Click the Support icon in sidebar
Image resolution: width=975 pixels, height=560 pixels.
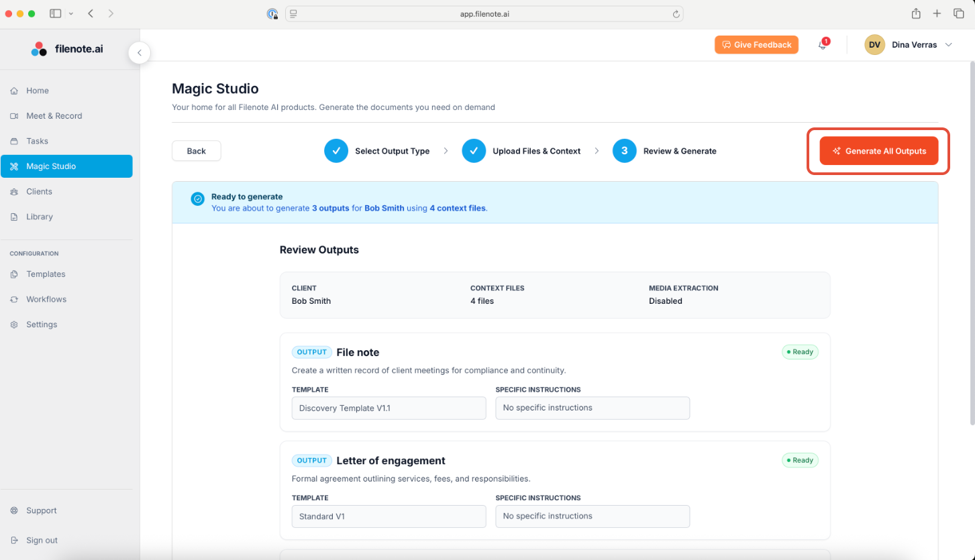(14, 511)
